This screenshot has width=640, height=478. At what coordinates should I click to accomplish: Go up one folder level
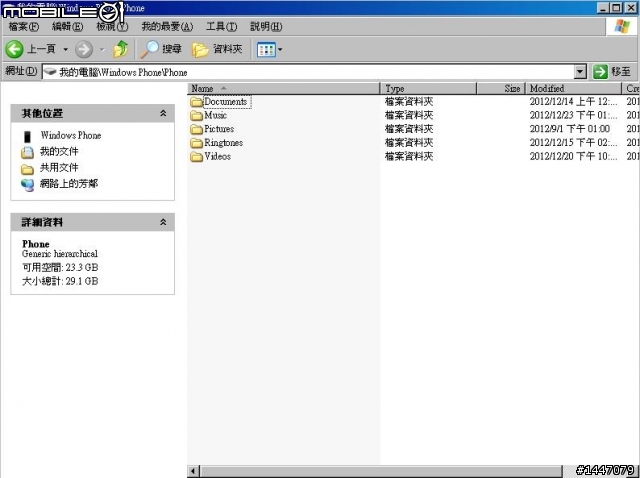click(x=120, y=49)
